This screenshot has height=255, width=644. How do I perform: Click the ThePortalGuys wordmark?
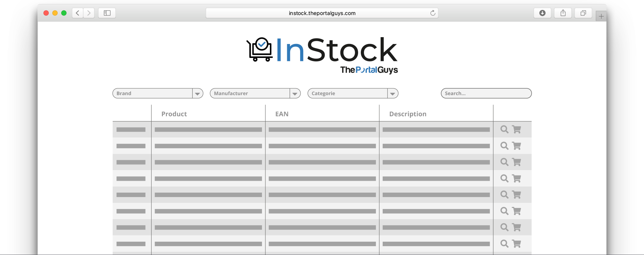[x=369, y=70]
